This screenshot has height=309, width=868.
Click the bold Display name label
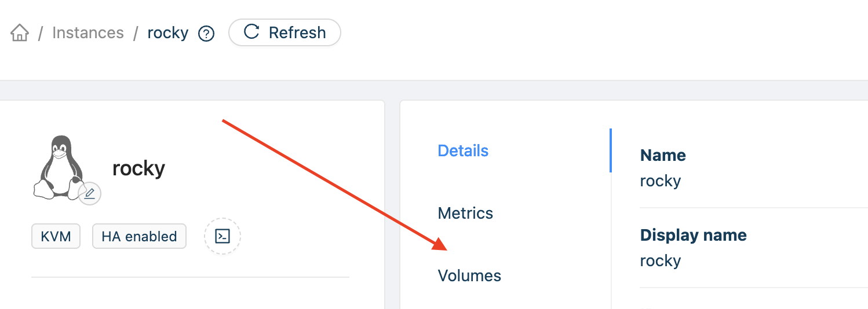pos(693,235)
